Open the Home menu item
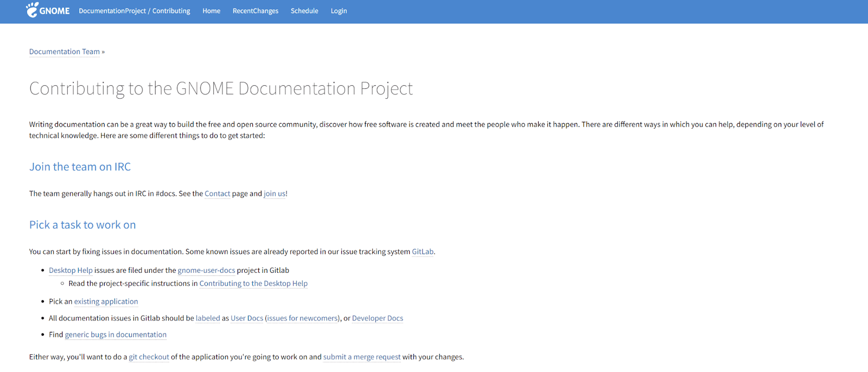868x372 pixels. click(x=211, y=11)
